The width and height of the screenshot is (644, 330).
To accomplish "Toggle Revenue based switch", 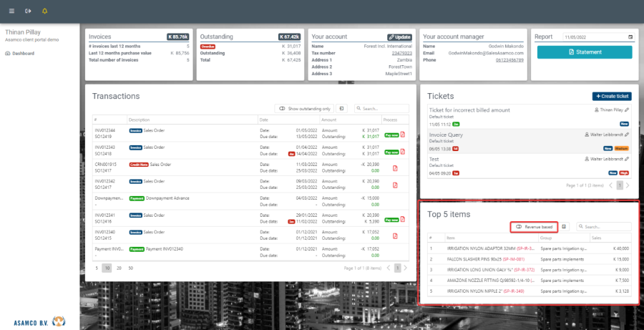I will (534, 227).
